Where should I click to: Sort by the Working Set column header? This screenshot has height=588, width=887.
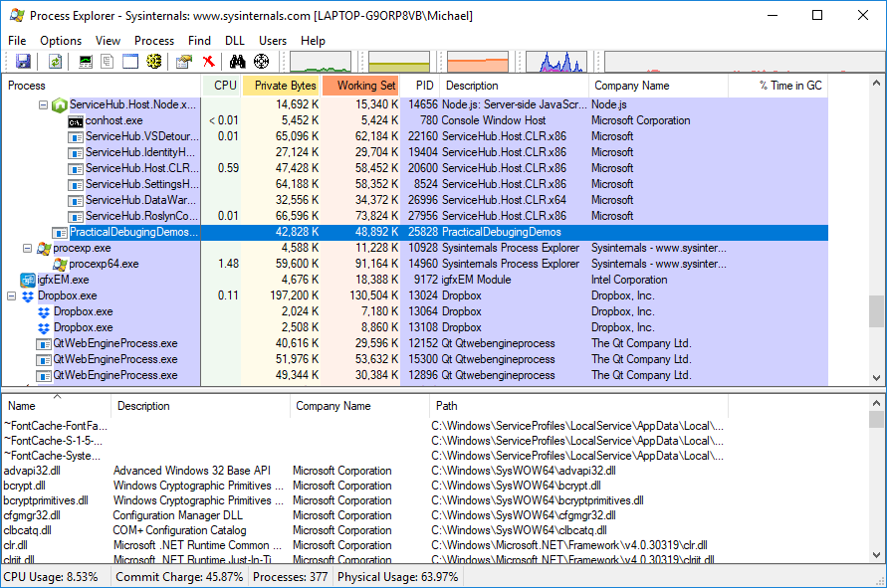tap(361, 86)
